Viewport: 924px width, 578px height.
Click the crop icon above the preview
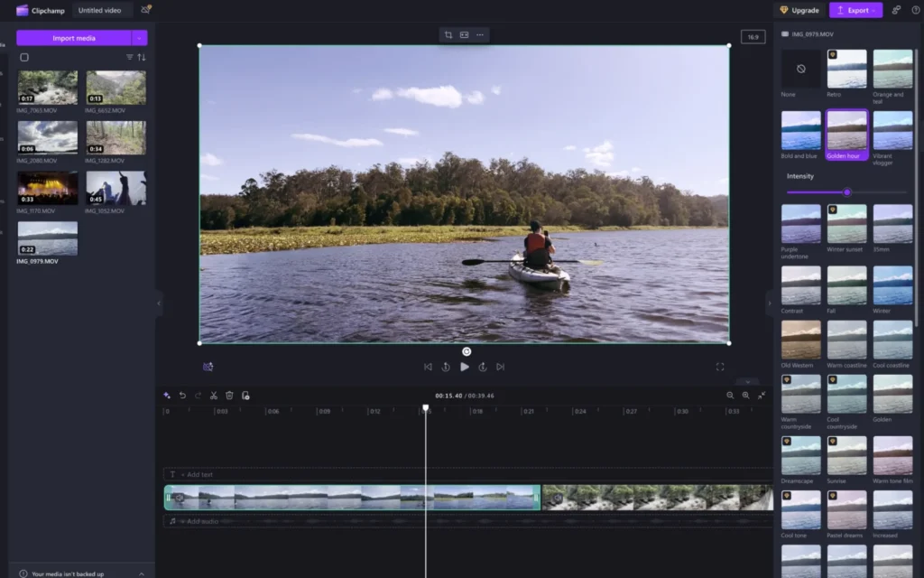click(x=448, y=35)
